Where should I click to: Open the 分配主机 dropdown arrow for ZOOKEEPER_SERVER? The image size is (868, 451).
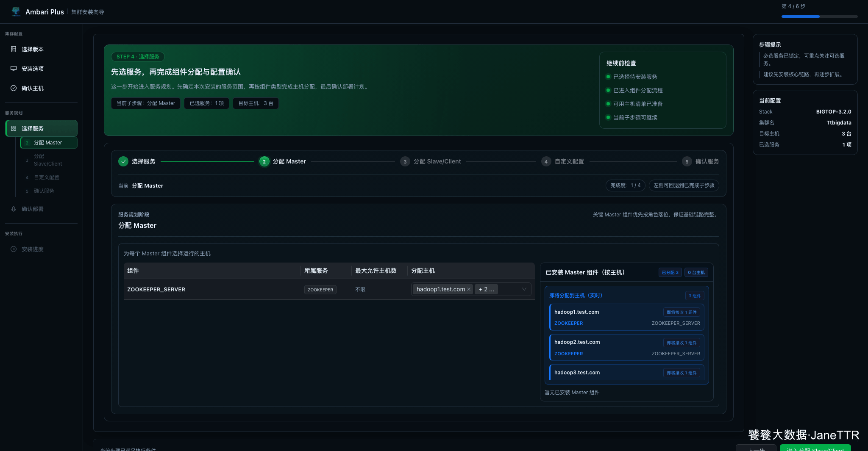click(x=524, y=289)
